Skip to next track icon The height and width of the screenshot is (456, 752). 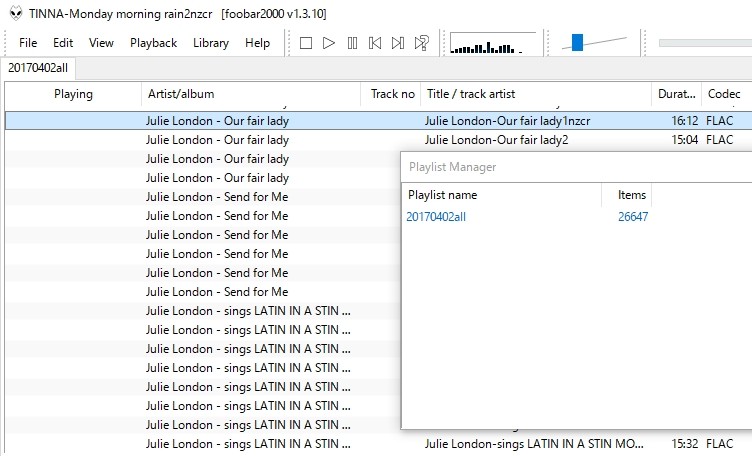398,43
